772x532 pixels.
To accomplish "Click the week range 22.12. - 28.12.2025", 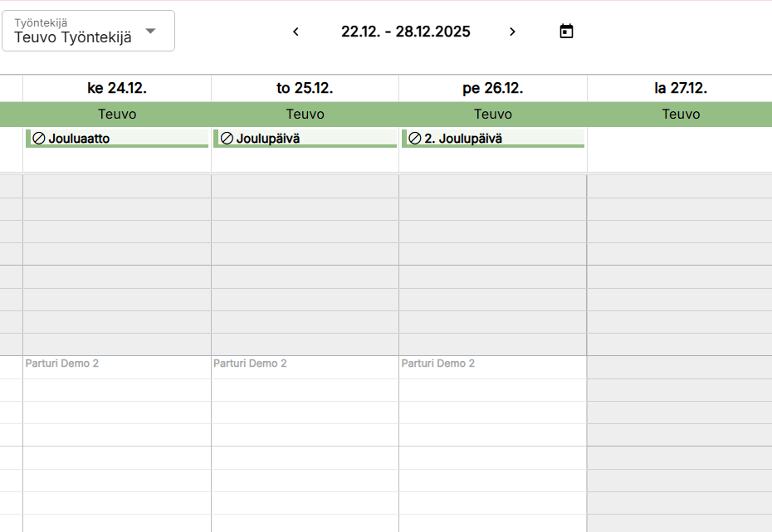I will [405, 32].
